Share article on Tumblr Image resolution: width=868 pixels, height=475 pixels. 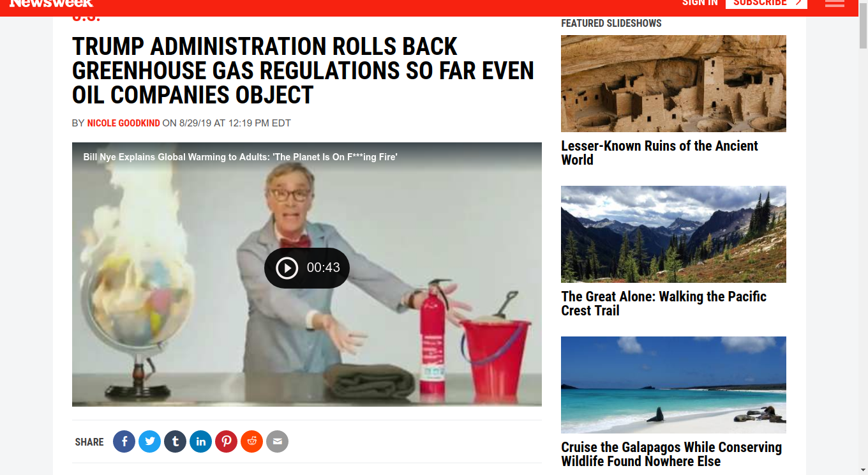coord(176,441)
